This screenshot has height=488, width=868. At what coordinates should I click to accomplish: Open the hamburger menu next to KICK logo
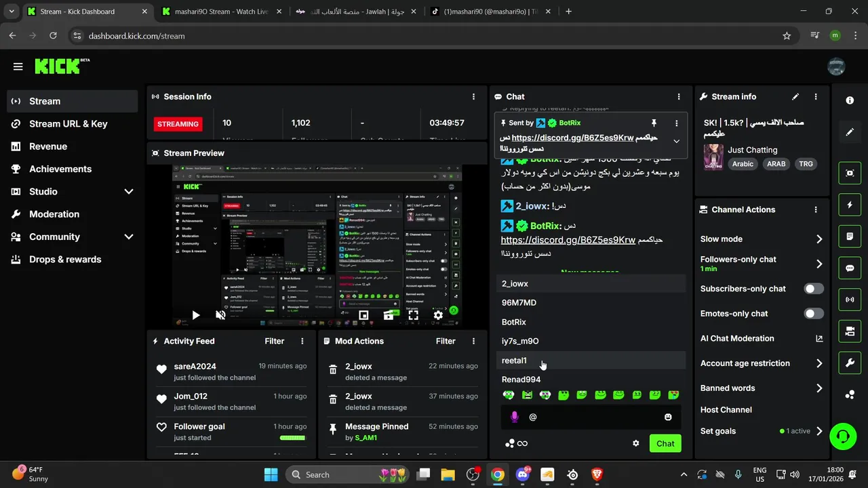click(x=18, y=66)
